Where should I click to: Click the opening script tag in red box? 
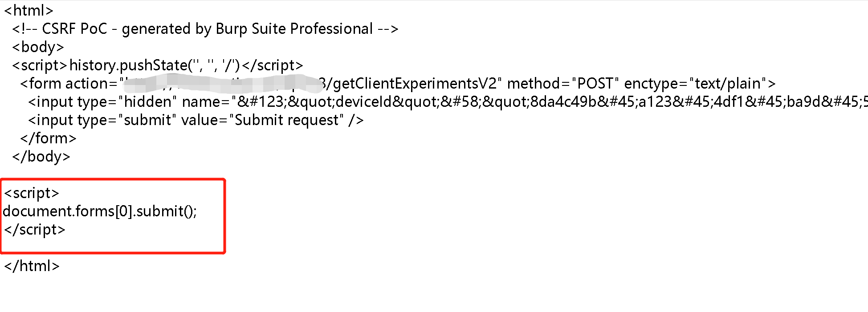pyautogui.click(x=31, y=193)
